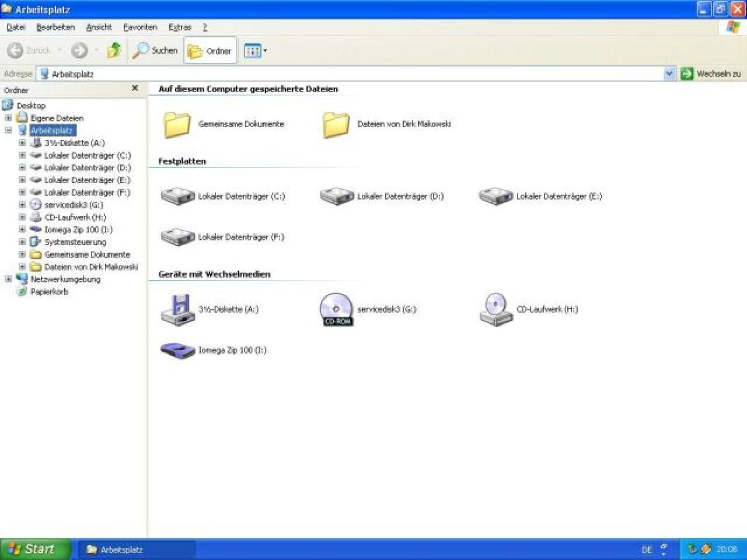Click the Wechseln zu go button
747x560 pixels.
tap(711, 74)
